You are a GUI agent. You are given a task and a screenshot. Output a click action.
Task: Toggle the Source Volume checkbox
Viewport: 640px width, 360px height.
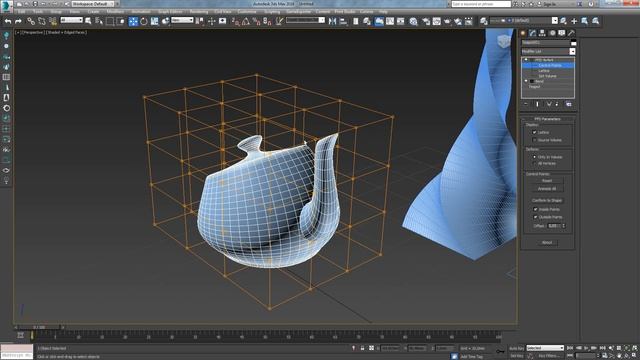[x=534, y=140]
